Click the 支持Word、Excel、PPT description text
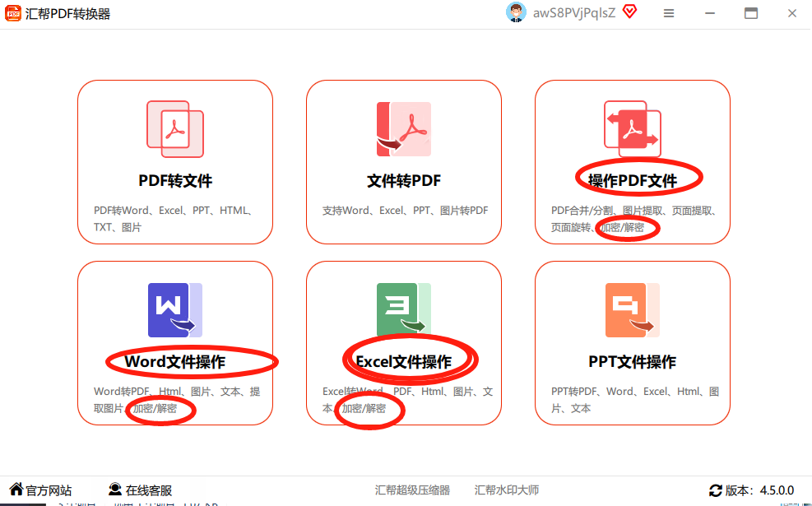 pyautogui.click(x=405, y=211)
